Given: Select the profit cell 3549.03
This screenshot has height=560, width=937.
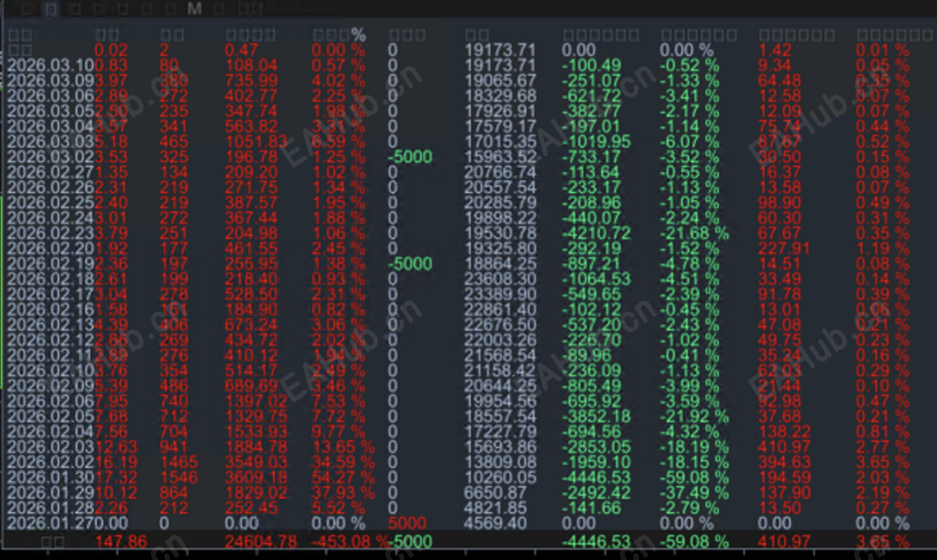Looking at the screenshot, I should [256, 462].
